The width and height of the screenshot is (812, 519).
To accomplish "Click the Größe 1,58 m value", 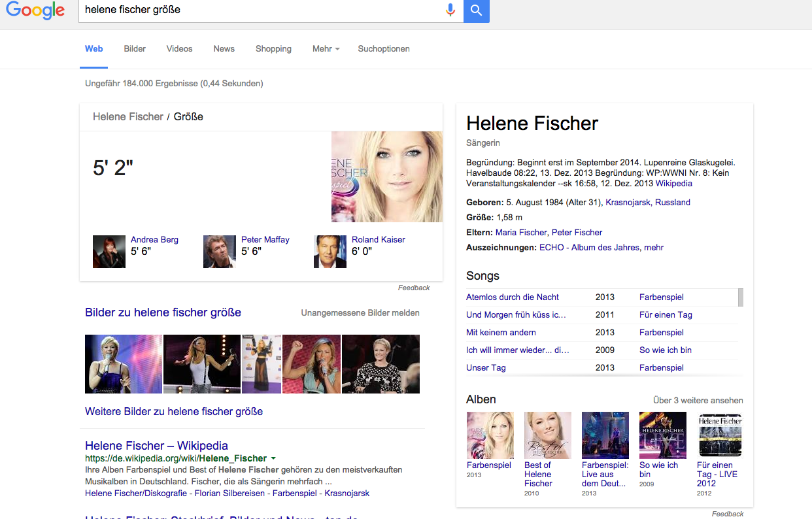I will coord(510,218).
